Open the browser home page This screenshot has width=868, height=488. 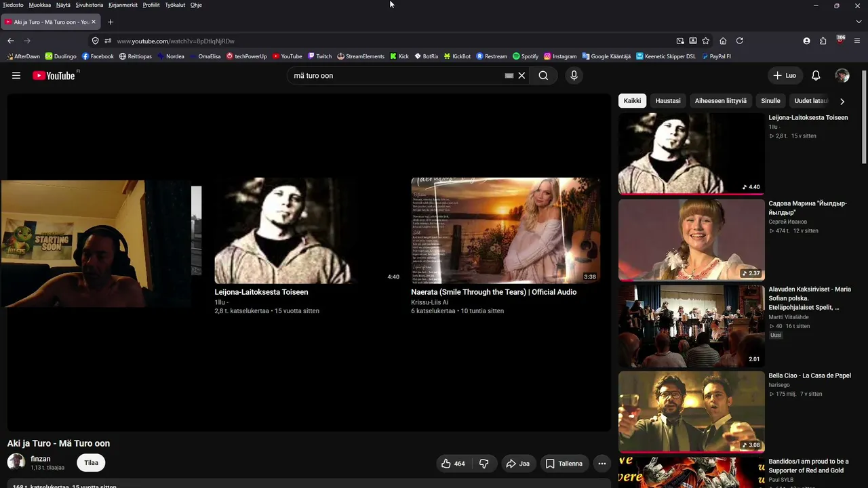point(723,41)
